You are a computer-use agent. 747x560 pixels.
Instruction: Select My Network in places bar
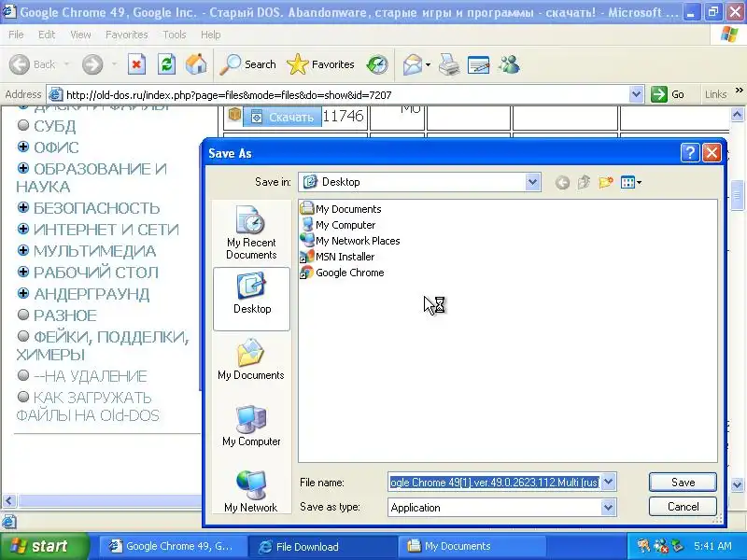coord(251,492)
